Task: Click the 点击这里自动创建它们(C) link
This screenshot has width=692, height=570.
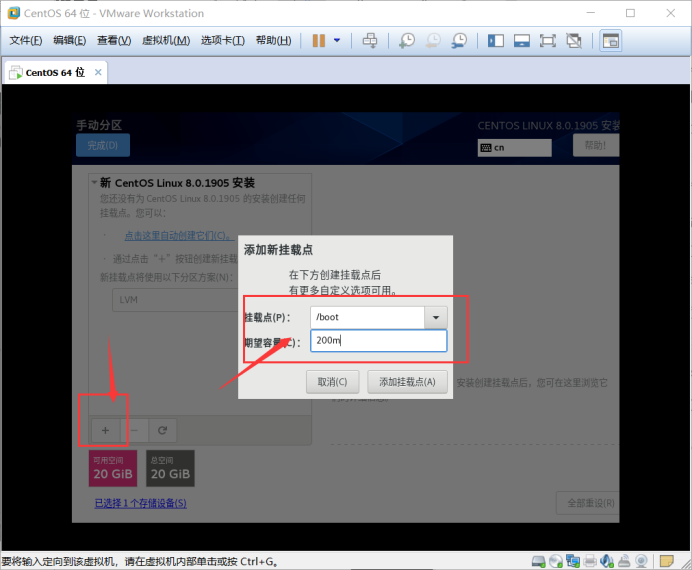Action: (177, 236)
